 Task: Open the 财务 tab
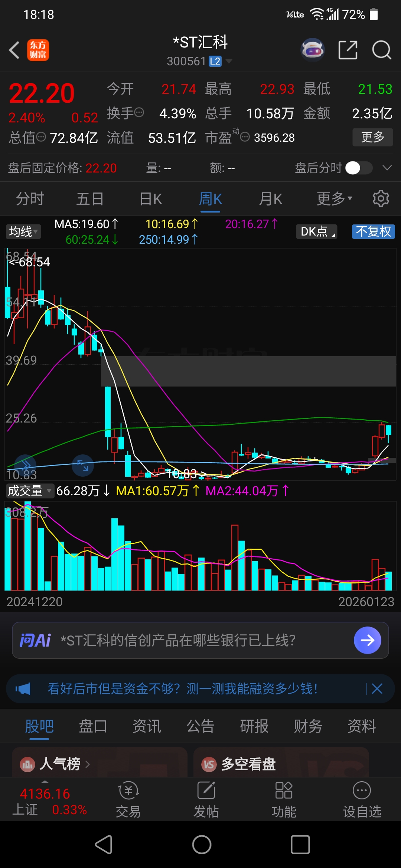click(x=308, y=726)
